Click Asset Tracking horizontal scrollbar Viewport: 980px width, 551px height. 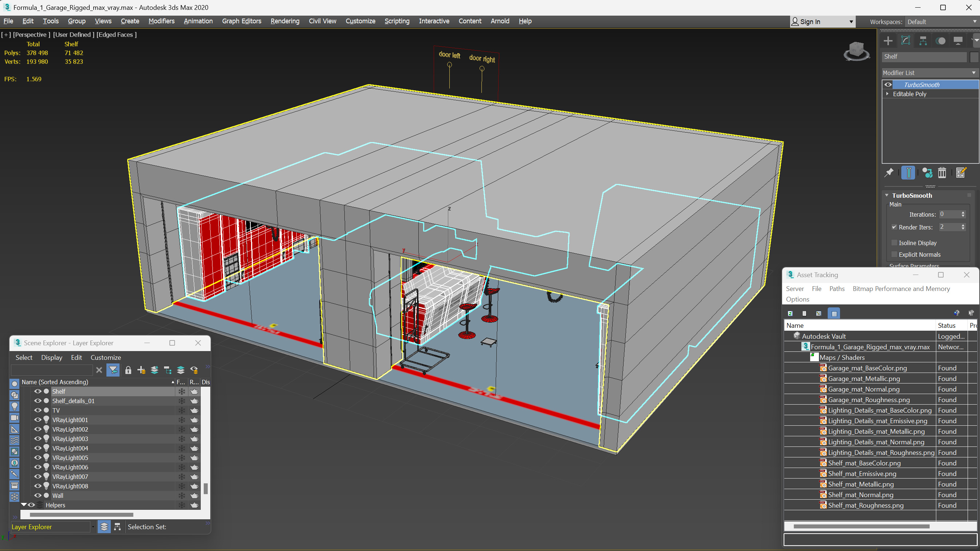(x=861, y=526)
